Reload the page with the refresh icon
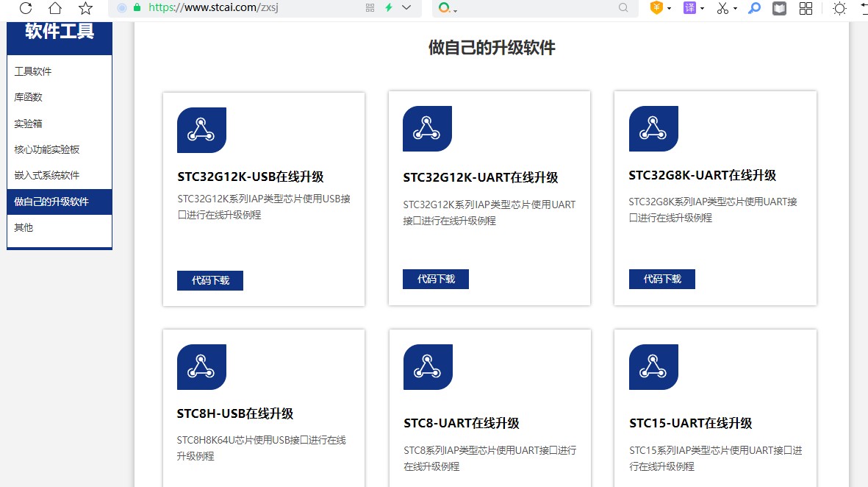This screenshot has width=868, height=487. coord(26,8)
